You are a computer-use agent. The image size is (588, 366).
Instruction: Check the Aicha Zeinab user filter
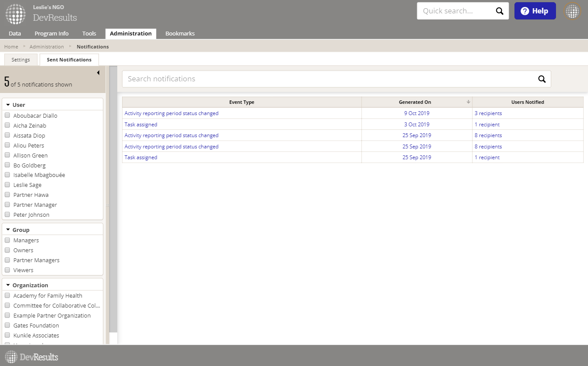7,125
